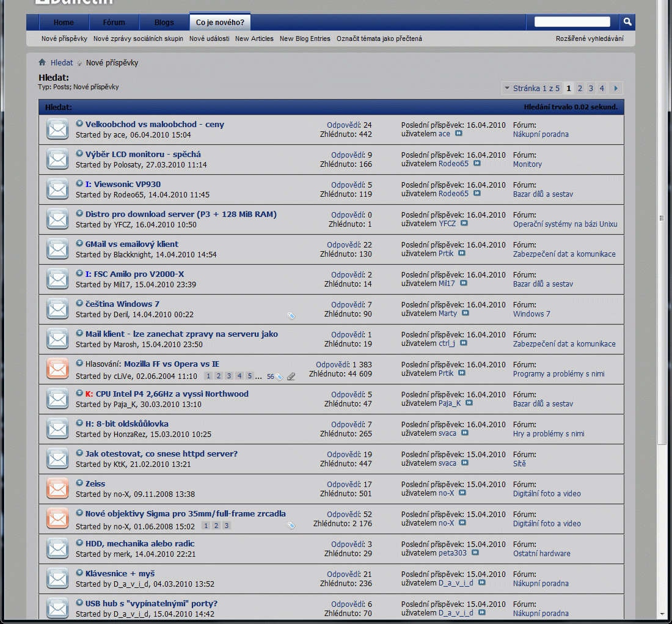Open New Articles in the submenu
The height and width of the screenshot is (624, 672).
tap(254, 39)
